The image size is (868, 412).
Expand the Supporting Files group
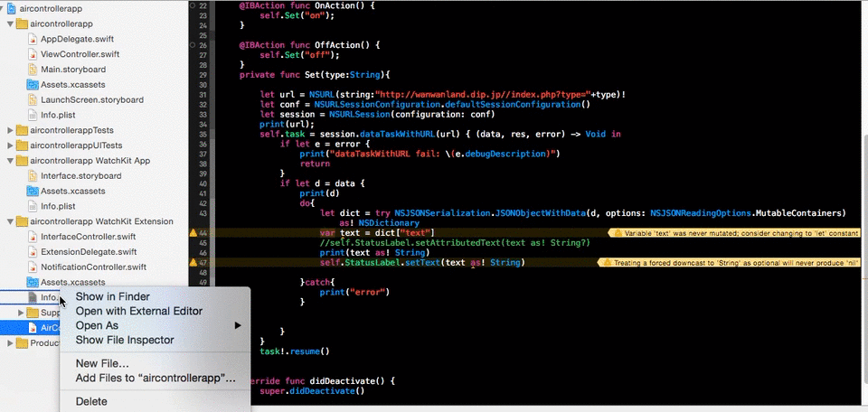click(x=21, y=313)
